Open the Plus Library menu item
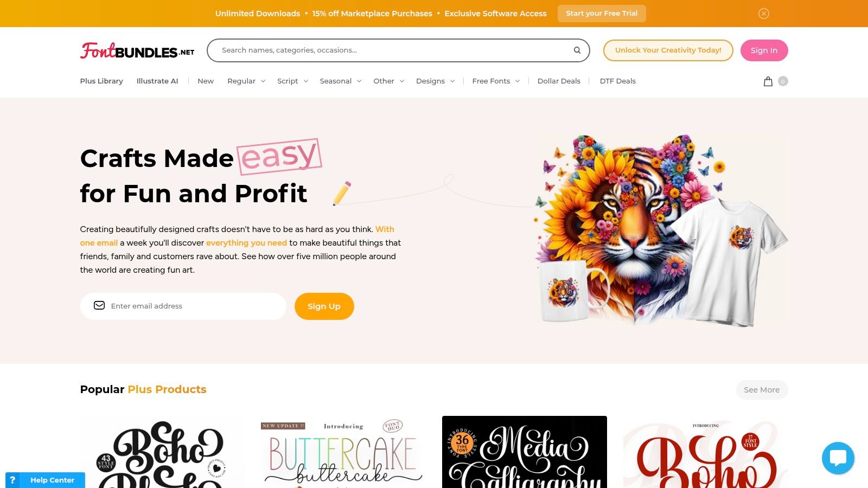 [101, 81]
